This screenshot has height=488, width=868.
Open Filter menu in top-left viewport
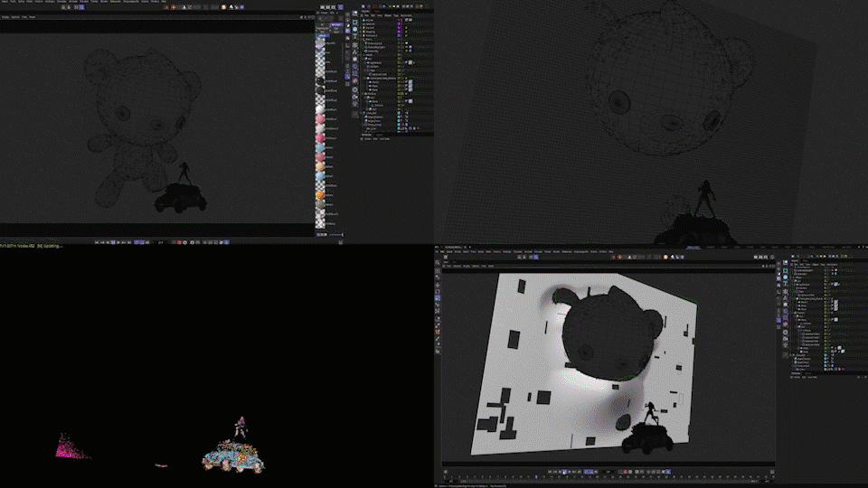point(24,17)
